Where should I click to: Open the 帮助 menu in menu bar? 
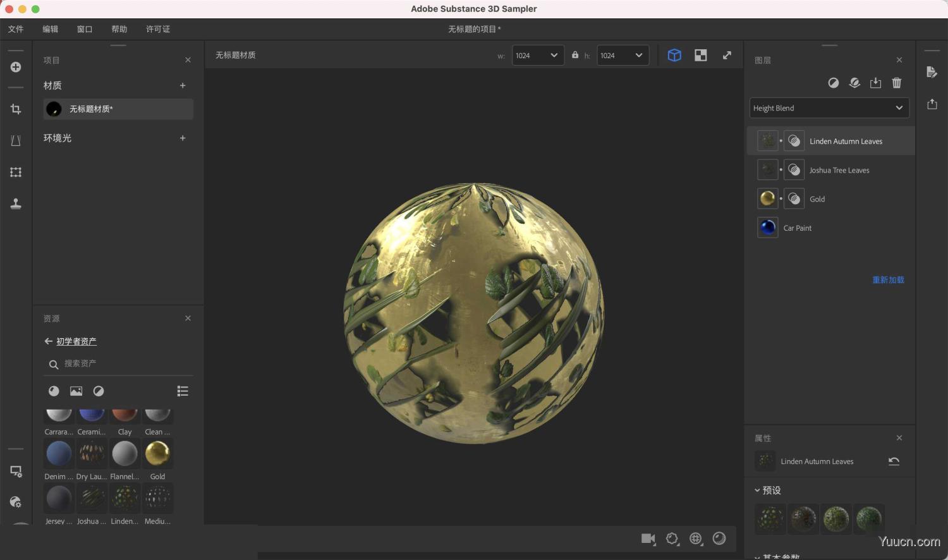[119, 29]
